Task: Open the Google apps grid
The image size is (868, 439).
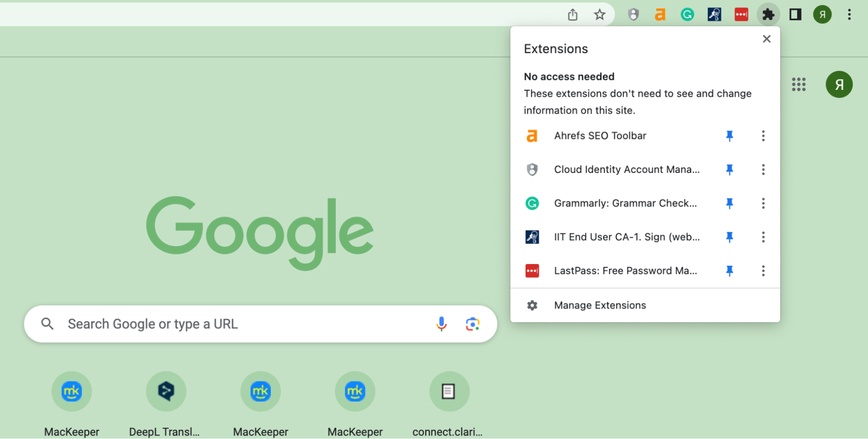Action: click(799, 84)
